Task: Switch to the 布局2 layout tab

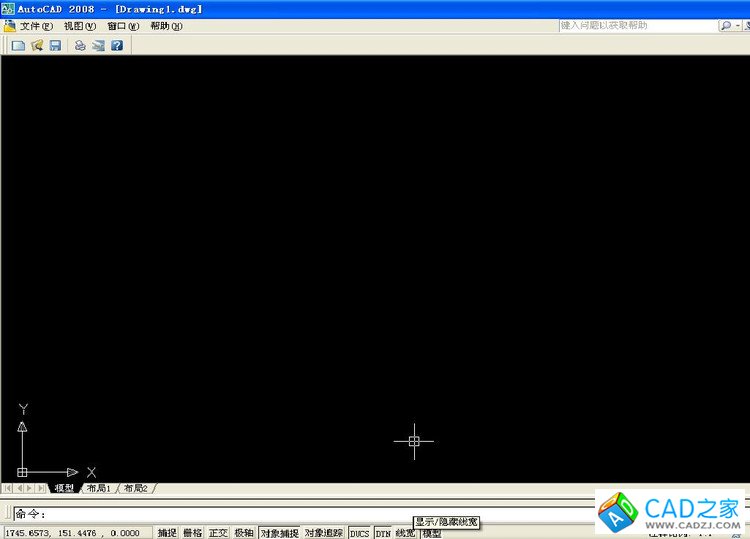Action: [x=135, y=488]
